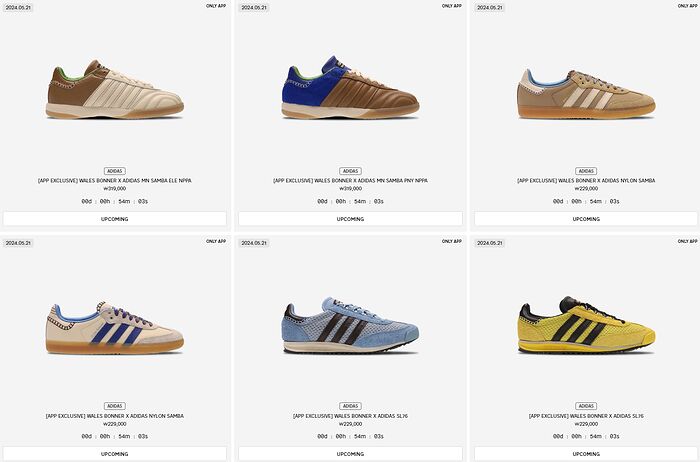Click UPCOMING button for the yellow SL76
The image size is (700, 462).
[x=586, y=454]
